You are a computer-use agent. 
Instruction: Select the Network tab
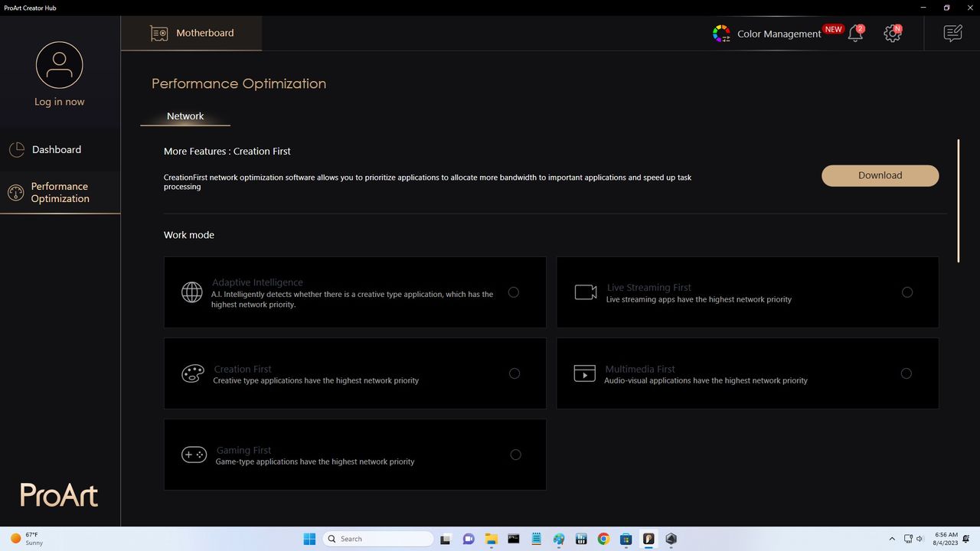(185, 116)
